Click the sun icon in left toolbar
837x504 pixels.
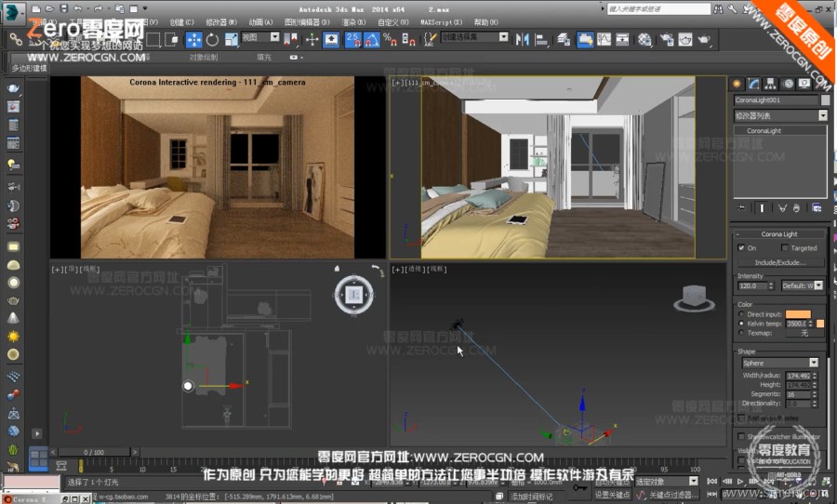tap(13, 337)
